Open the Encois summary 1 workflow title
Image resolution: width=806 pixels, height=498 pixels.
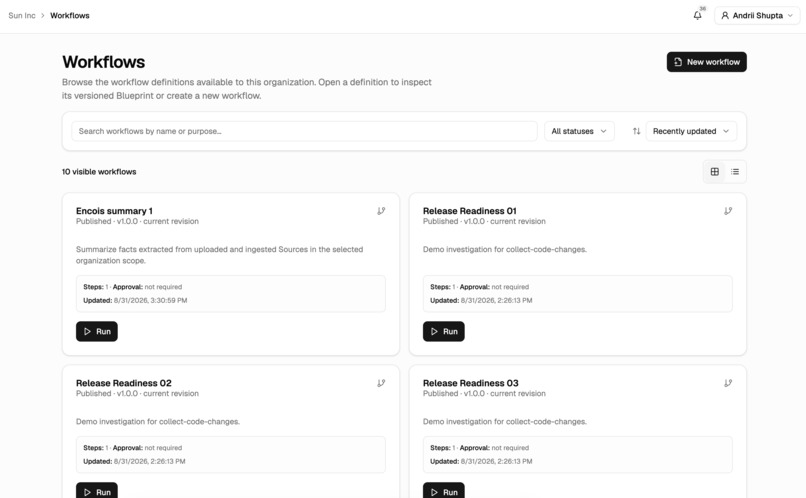tap(114, 211)
